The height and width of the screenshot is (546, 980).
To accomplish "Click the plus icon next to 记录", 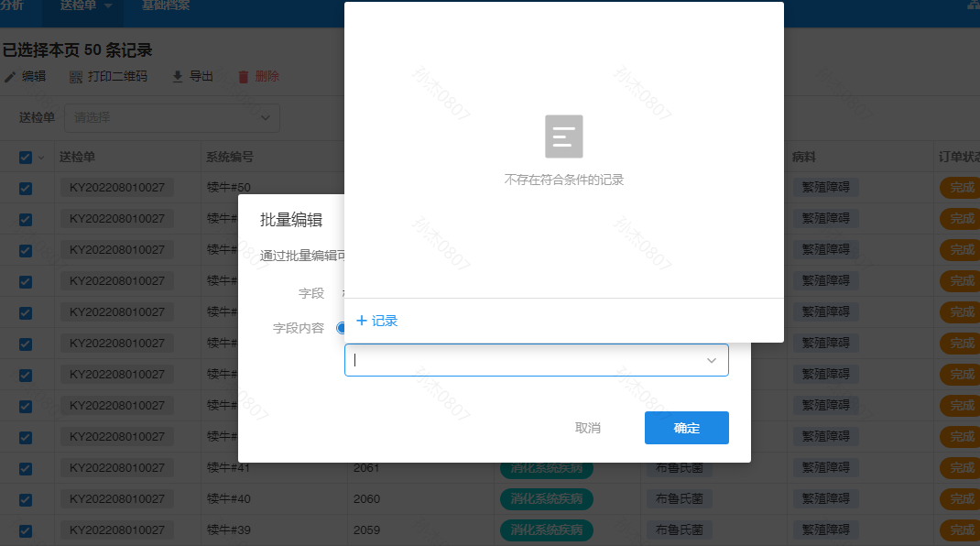I will pyautogui.click(x=361, y=321).
